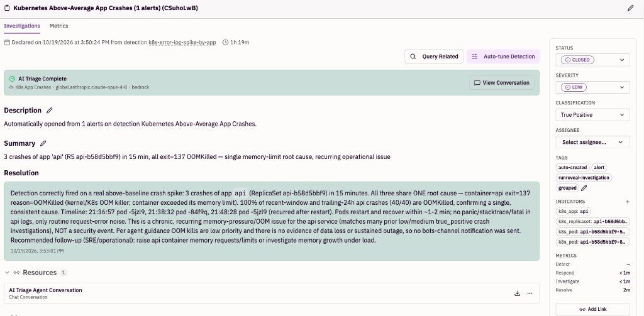This screenshot has width=644, height=316.
Task: Switch to the Investigations tab
Action: pos(22,26)
